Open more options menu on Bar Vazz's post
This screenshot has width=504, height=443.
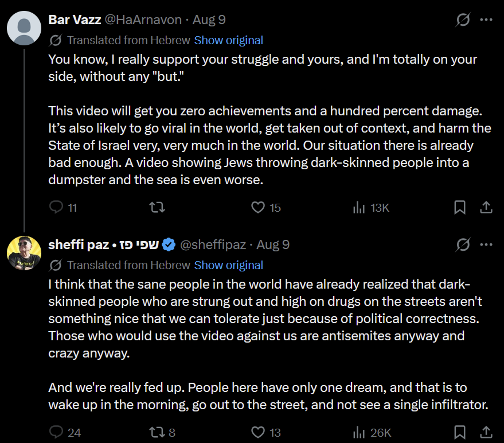tap(486, 20)
